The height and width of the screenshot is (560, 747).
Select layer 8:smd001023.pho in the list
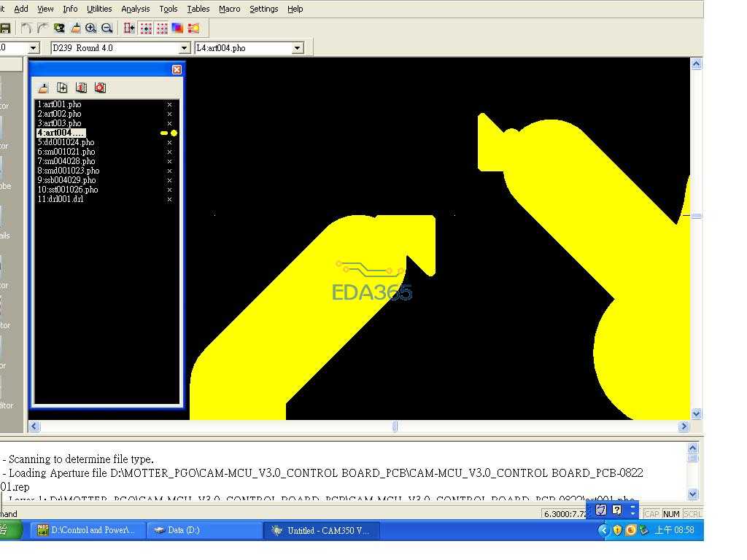coord(69,171)
